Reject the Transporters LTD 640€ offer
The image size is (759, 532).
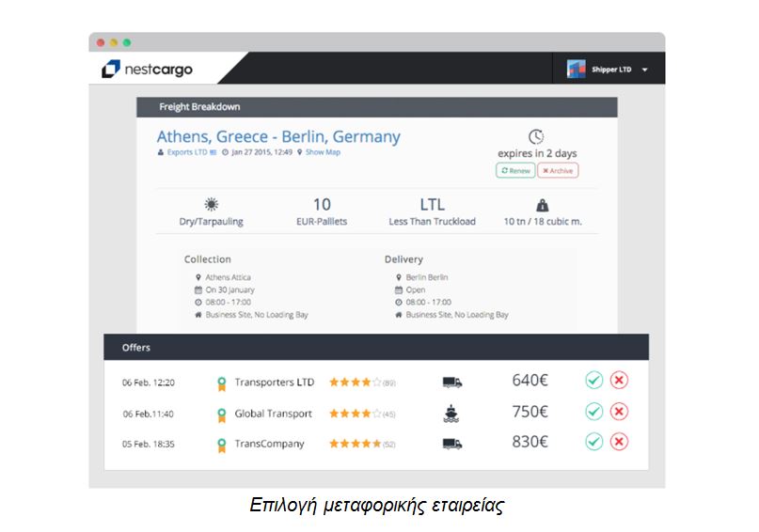pyautogui.click(x=619, y=381)
